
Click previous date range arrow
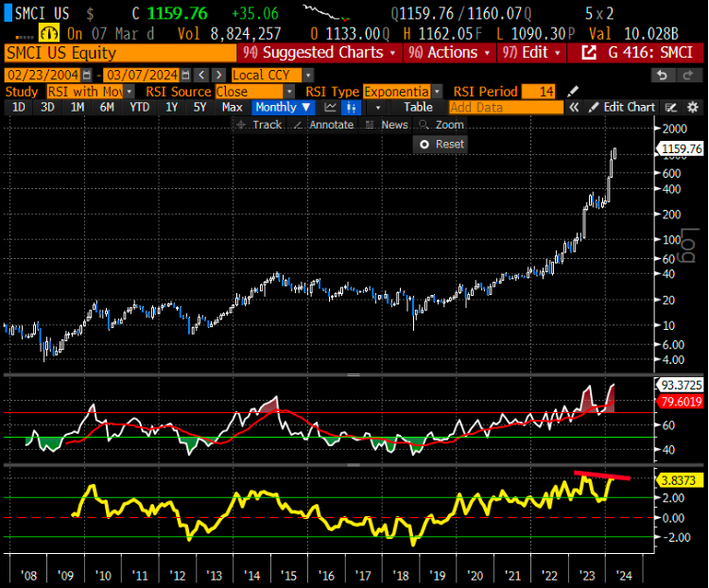tap(202, 75)
